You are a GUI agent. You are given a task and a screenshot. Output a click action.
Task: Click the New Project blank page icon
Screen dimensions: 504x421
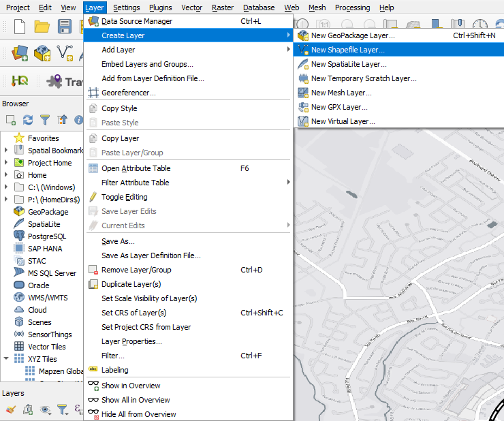click(x=20, y=27)
